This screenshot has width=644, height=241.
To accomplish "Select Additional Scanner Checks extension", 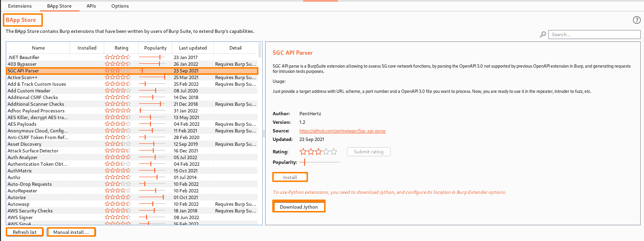I will pos(132,104).
